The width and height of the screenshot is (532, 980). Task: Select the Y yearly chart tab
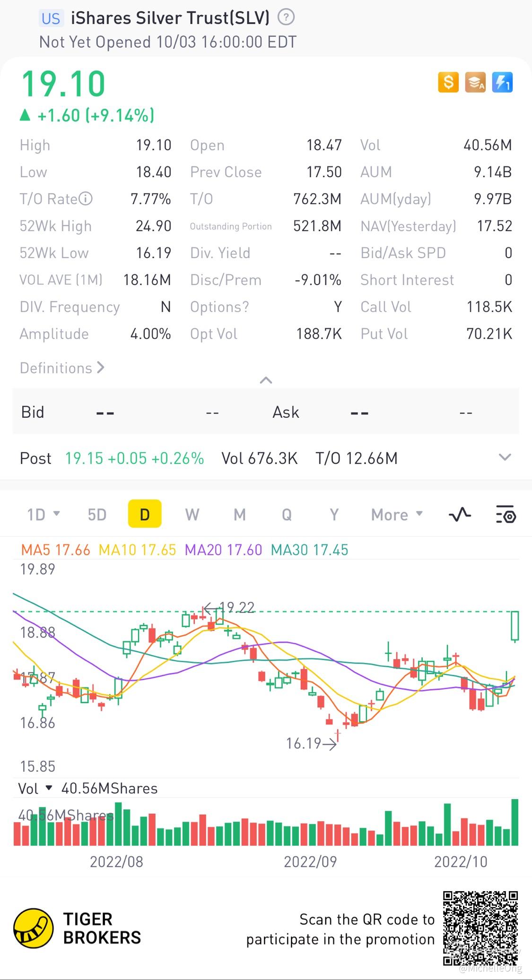(334, 514)
